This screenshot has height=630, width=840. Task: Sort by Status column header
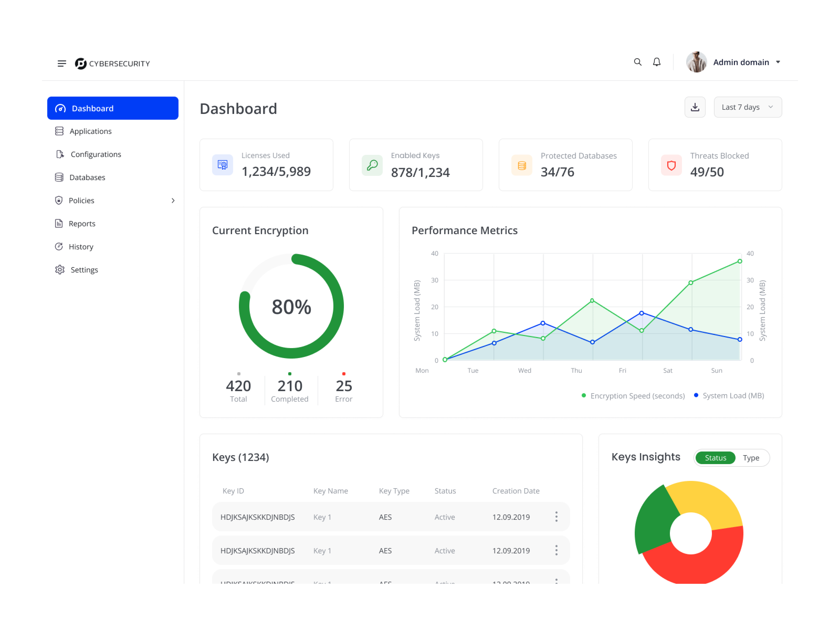[x=445, y=491]
